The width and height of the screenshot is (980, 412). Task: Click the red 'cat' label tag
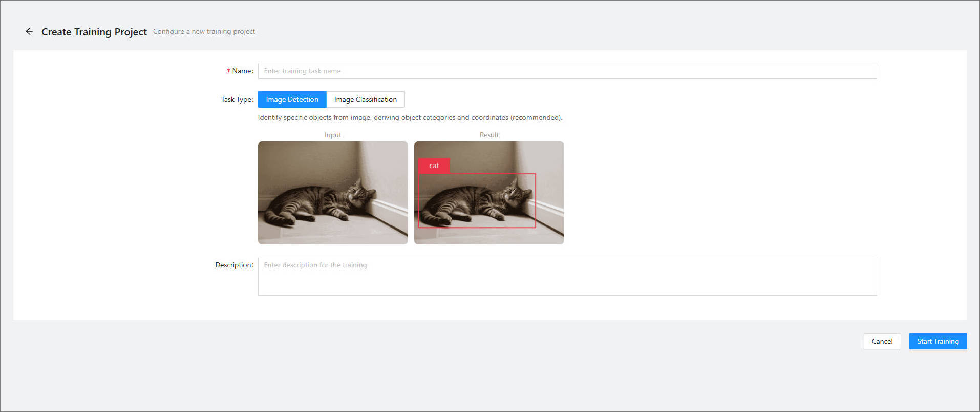pos(434,166)
